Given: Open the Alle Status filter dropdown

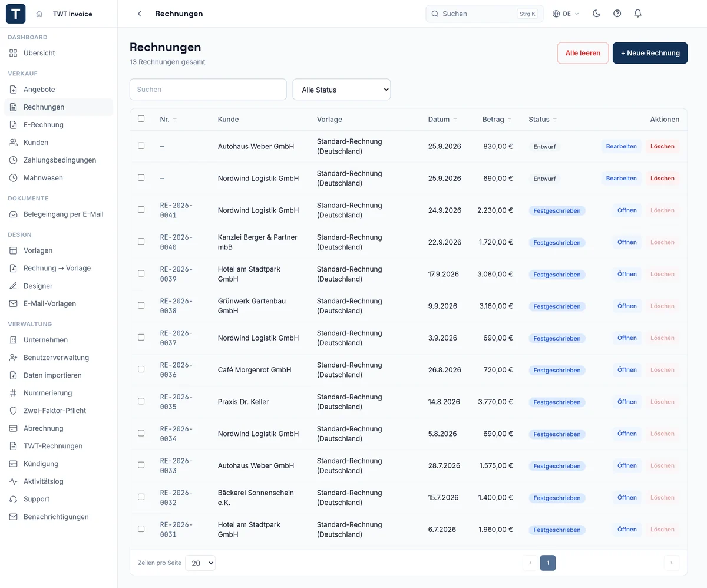Looking at the screenshot, I should pos(342,90).
